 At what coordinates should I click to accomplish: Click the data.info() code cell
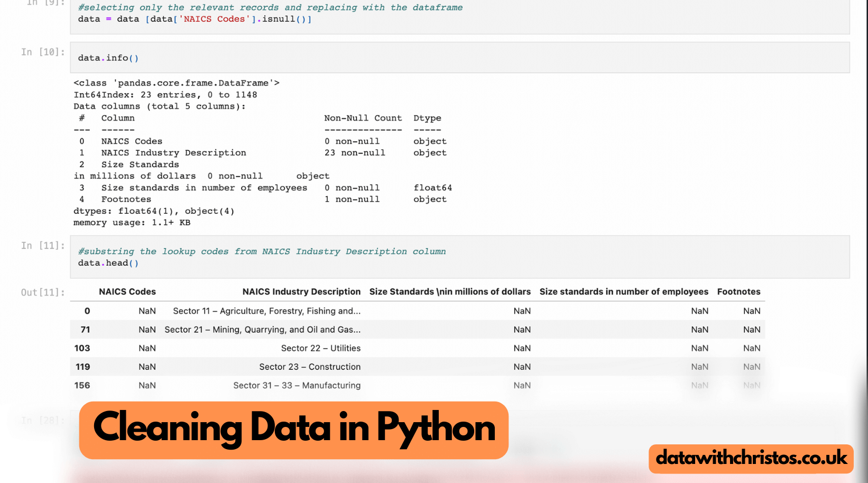108,57
